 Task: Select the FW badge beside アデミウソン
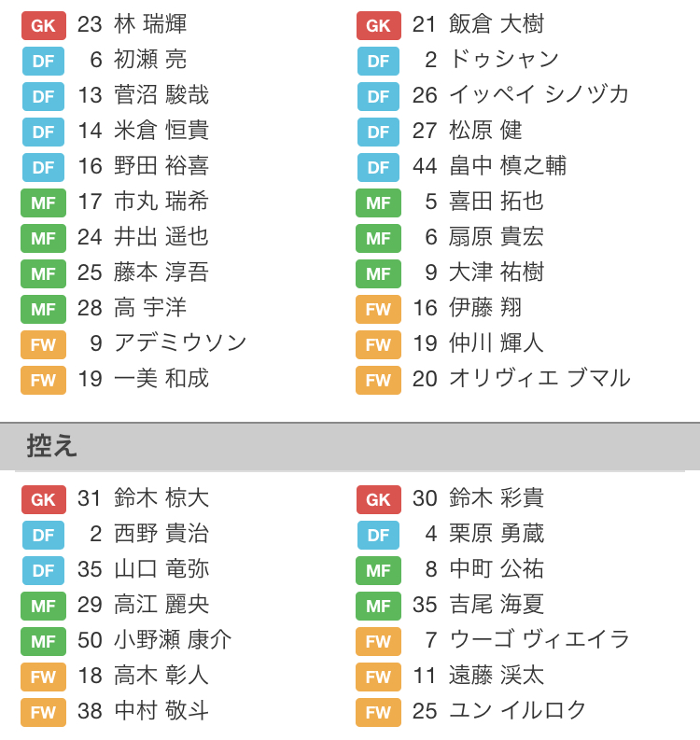[x=43, y=344]
